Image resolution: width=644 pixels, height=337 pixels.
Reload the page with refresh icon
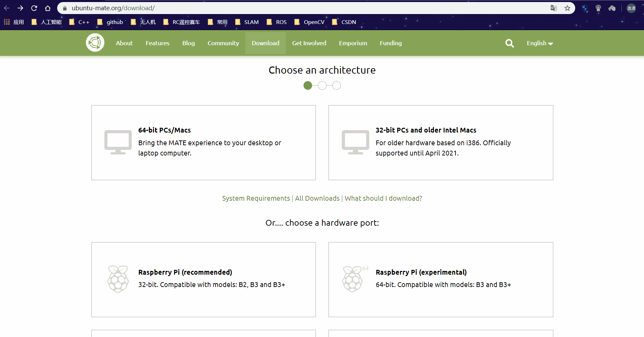click(34, 8)
